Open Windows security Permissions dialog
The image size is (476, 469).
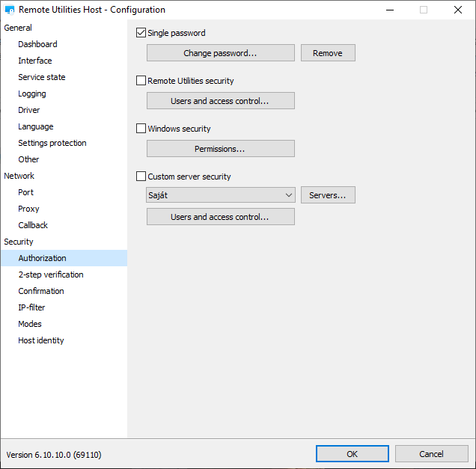[x=220, y=149]
